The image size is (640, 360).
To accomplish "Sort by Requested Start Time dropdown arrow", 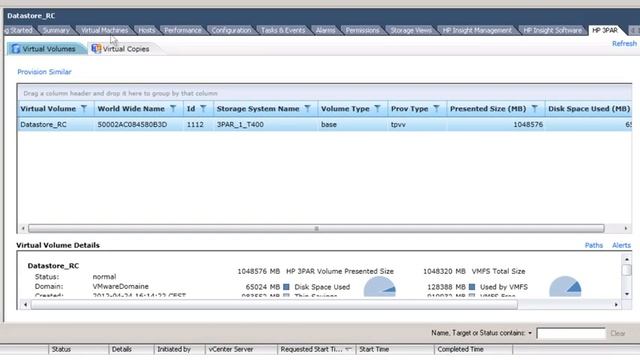I will [x=348, y=349].
